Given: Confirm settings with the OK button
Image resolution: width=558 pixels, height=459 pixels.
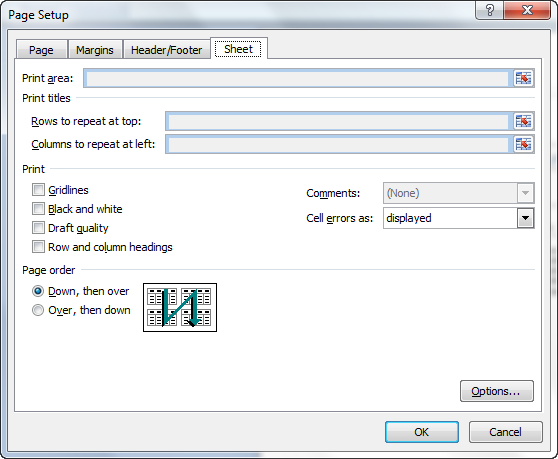Looking at the screenshot, I should tap(422, 432).
